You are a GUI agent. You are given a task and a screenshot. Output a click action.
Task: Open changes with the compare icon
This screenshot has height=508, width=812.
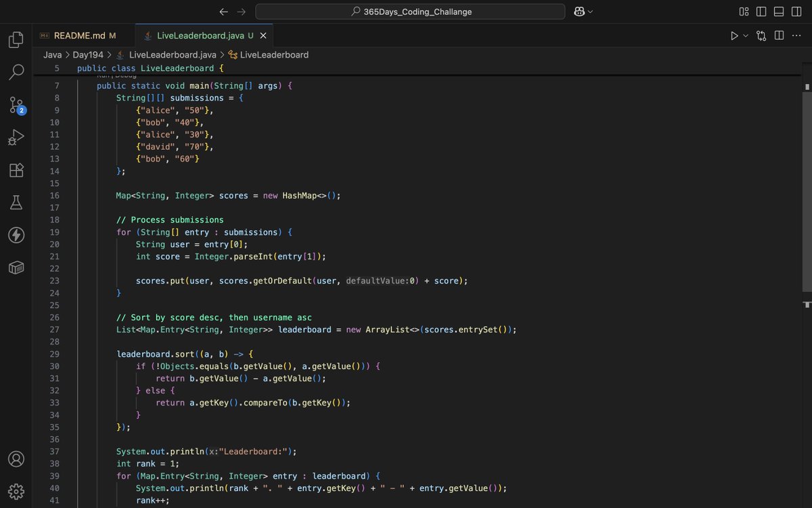pos(761,36)
